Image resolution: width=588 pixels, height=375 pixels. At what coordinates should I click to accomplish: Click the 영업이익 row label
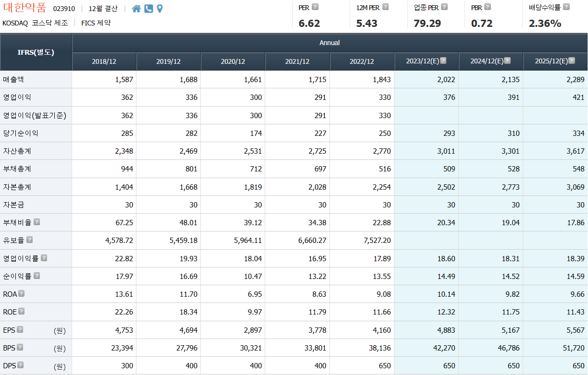(x=17, y=97)
